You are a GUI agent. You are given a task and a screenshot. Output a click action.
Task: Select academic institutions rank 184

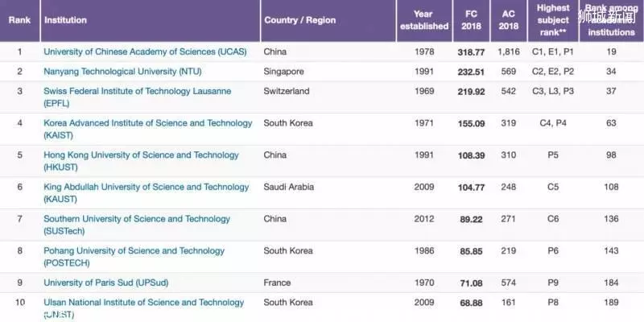(x=611, y=283)
